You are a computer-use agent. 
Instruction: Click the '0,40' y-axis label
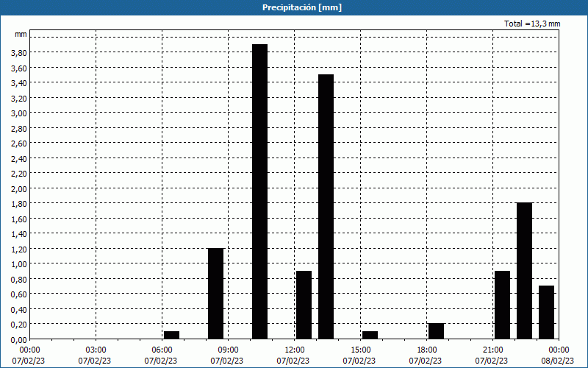point(19,309)
